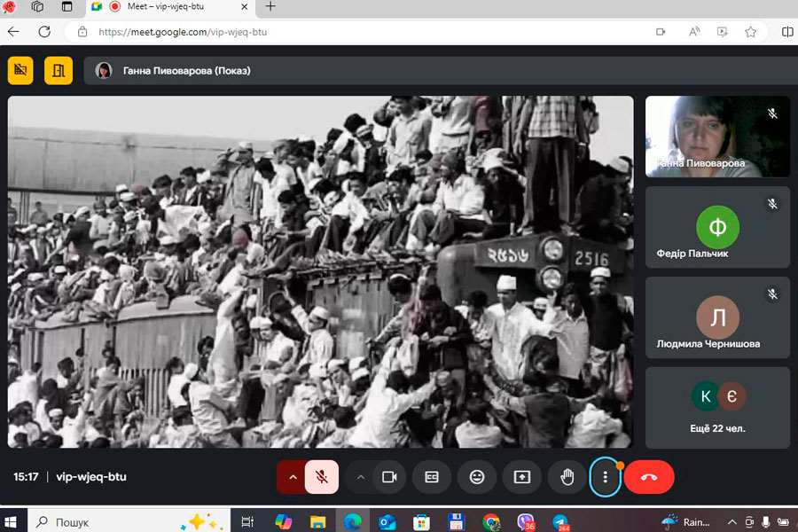
Task: Click the shared presentation photo
Action: (321, 272)
